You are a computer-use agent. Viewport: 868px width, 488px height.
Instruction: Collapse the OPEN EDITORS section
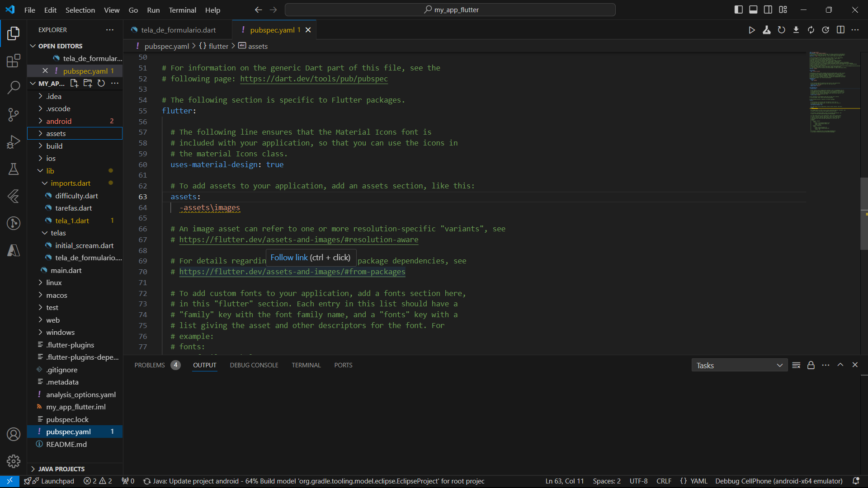coord(61,46)
